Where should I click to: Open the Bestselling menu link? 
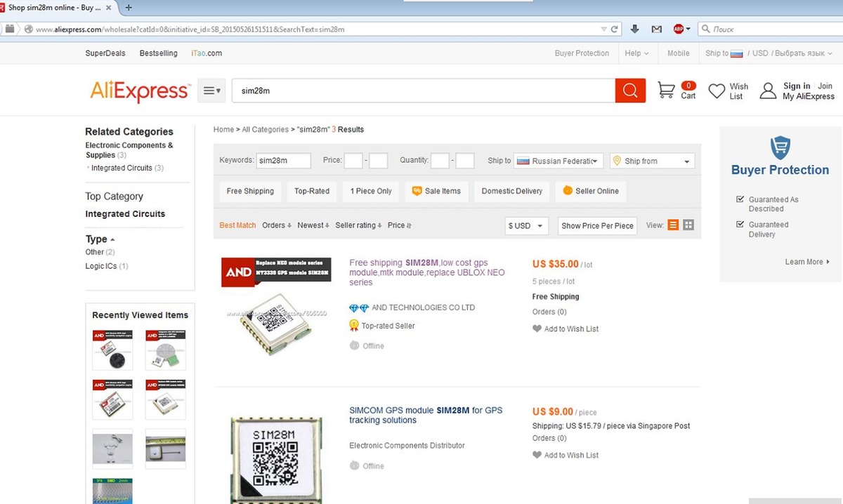[x=159, y=53]
